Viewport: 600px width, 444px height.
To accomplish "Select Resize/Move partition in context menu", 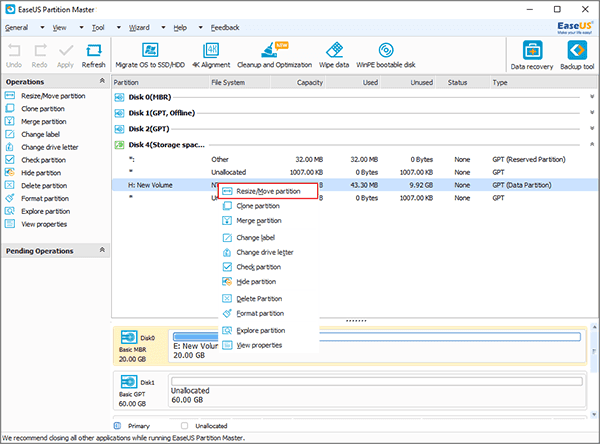I will click(268, 191).
